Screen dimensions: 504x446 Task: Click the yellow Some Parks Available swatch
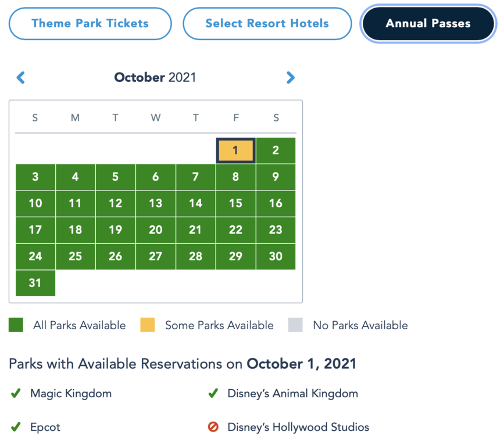pyautogui.click(x=148, y=325)
